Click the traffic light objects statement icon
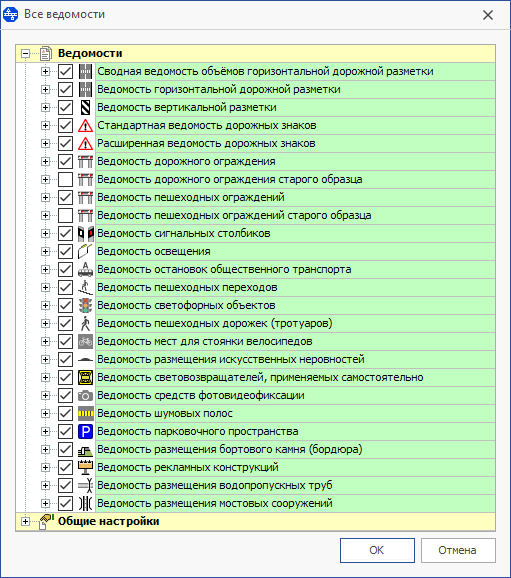Viewport: 511px width, 578px height. coord(85,305)
